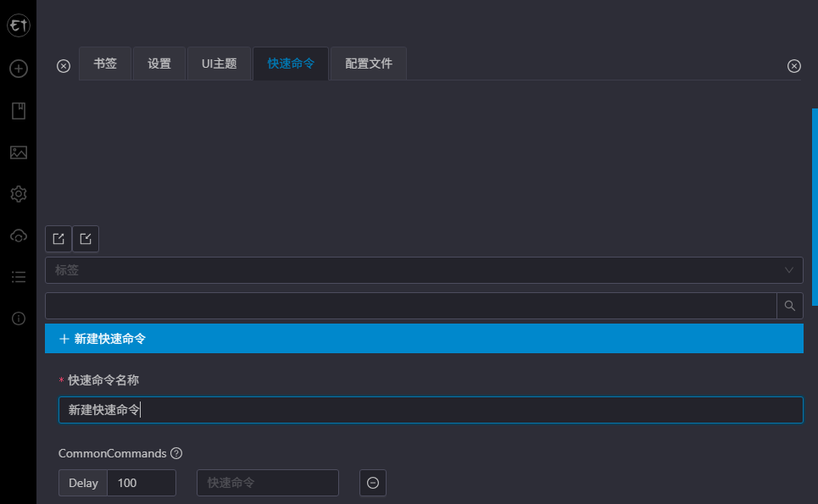Click the cloud sync sidebar icon
The width and height of the screenshot is (818, 504).
point(18,235)
